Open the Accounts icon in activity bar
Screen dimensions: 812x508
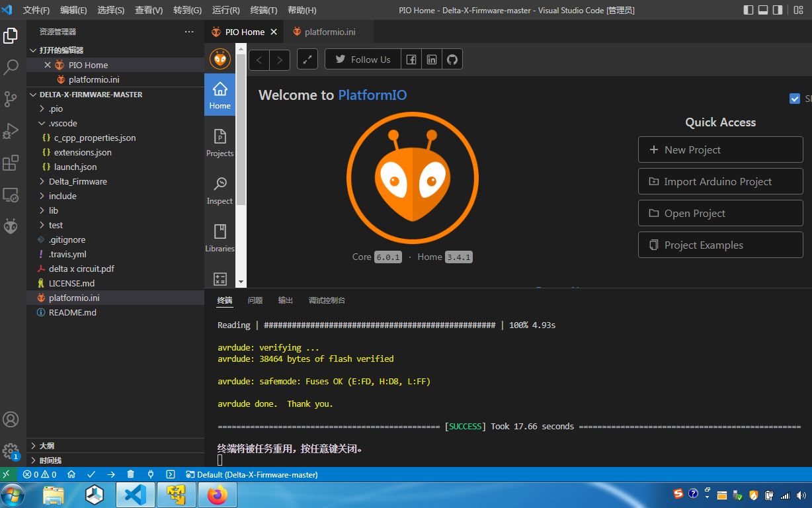coord(11,419)
